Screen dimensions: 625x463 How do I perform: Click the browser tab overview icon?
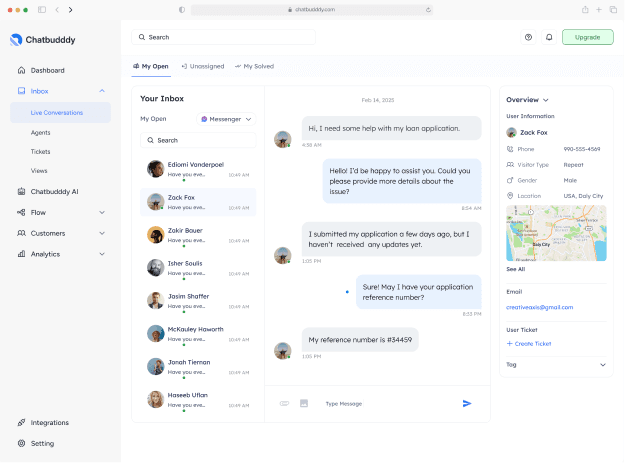(613, 10)
